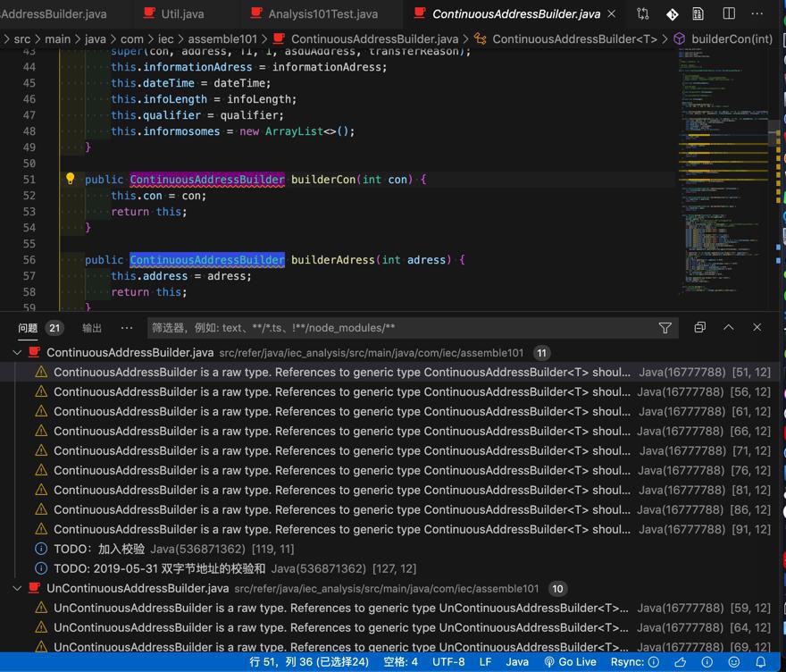Open the problems filter funnel icon
The height and width of the screenshot is (672, 786).
point(665,328)
